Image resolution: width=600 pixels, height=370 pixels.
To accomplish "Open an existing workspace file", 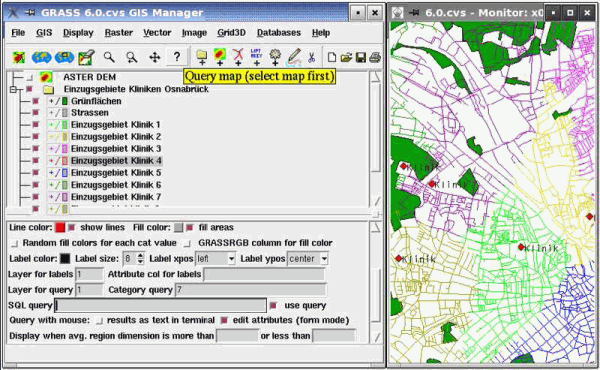I will tap(346, 57).
